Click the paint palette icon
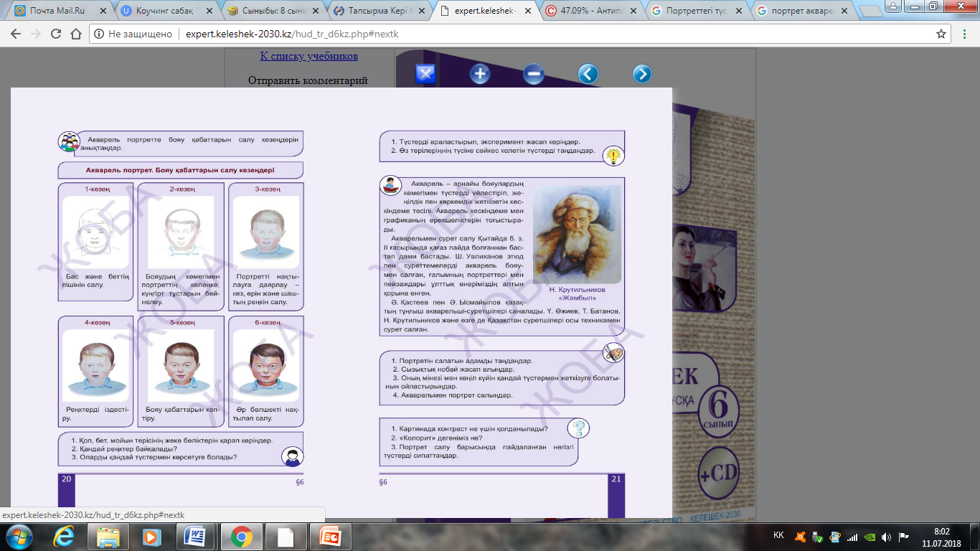The image size is (980, 551). (613, 353)
